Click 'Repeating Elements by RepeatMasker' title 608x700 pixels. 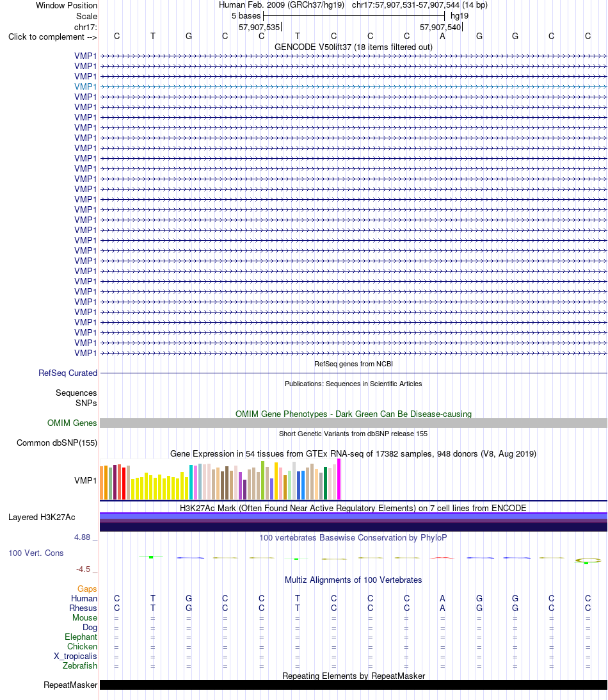pos(353,676)
